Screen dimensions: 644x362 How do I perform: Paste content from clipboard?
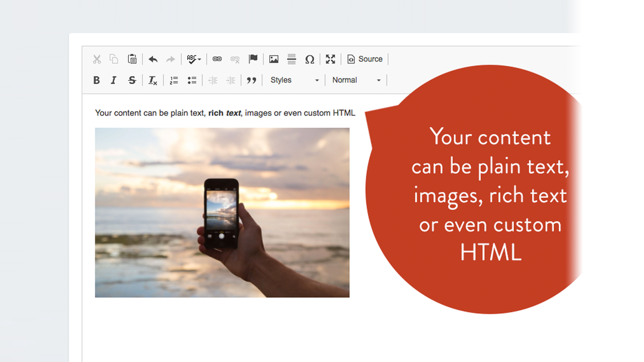pyautogui.click(x=132, y=59)
